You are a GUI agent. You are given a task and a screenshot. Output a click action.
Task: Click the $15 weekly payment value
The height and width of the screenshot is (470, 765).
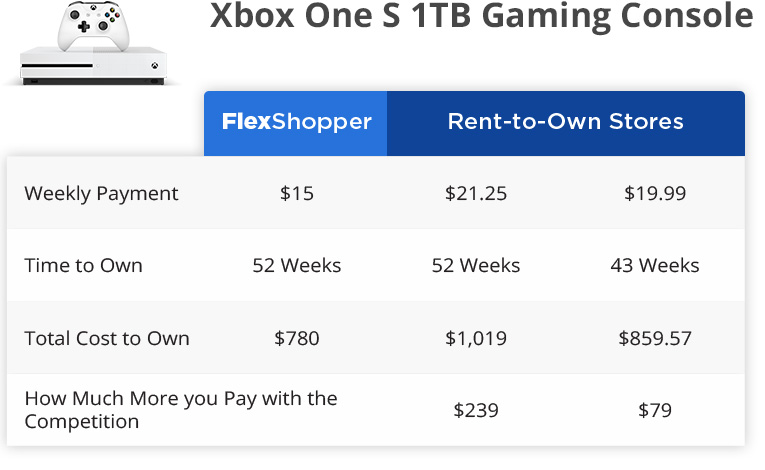coord(297,194)
